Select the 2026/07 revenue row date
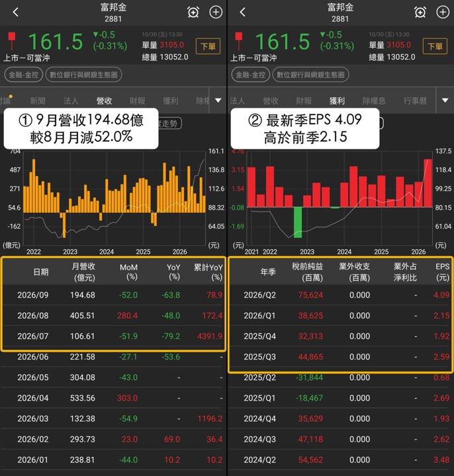 (33, 337)
